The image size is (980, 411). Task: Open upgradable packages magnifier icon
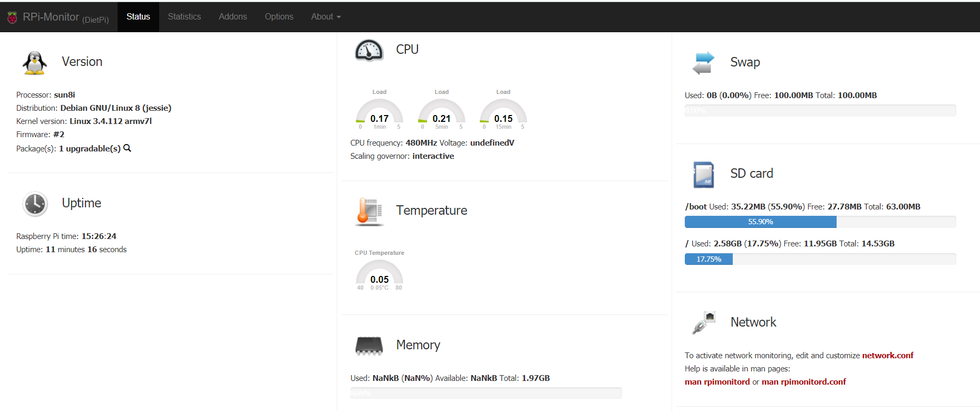click(127, 148)
